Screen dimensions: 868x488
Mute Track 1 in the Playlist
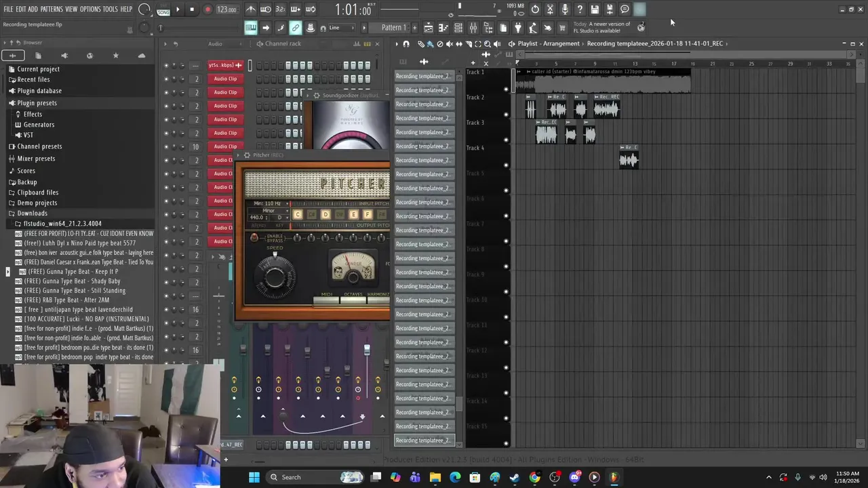coord(506,89)
